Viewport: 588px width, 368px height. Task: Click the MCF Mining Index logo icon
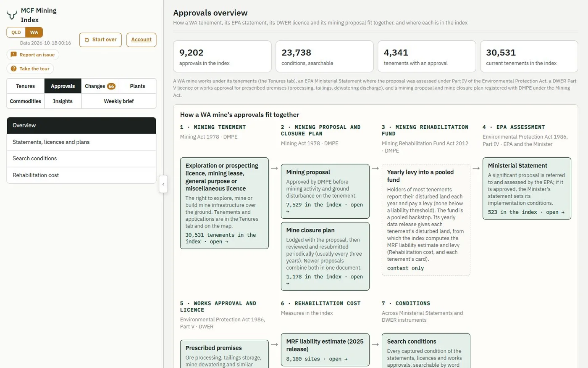pyautogui.click(x=12, y=16)
